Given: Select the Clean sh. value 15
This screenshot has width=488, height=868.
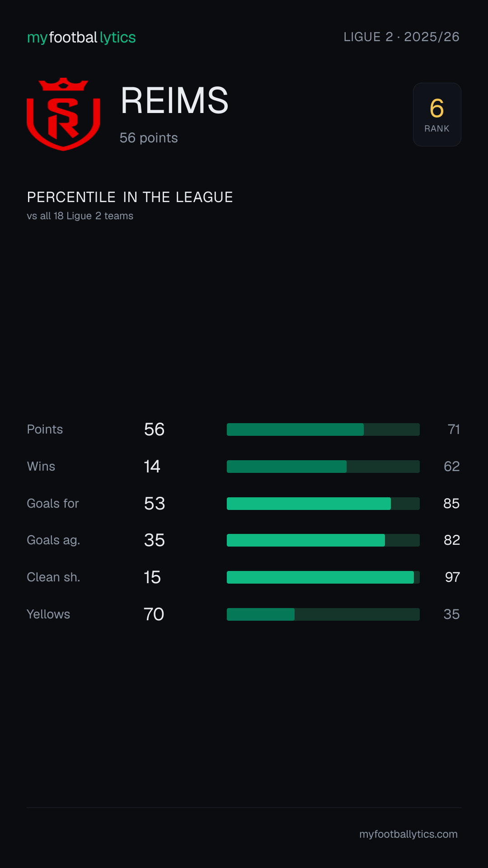Looking at the screenshot, I should point(152,577).
